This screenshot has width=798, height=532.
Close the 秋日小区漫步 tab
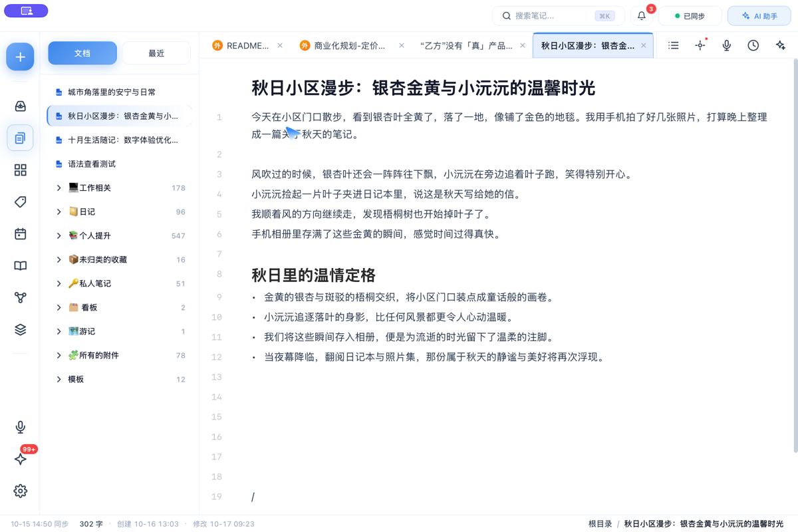[x=644, y=46]
